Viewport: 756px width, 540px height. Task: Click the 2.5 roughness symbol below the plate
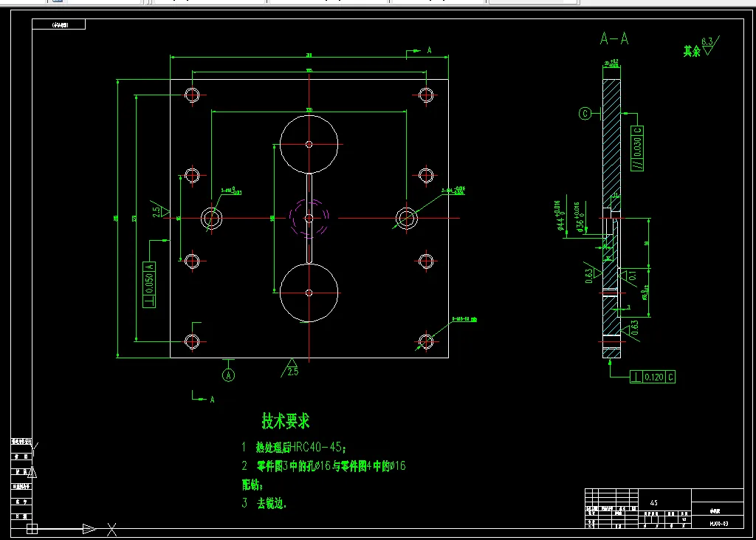tap(291, 368)
